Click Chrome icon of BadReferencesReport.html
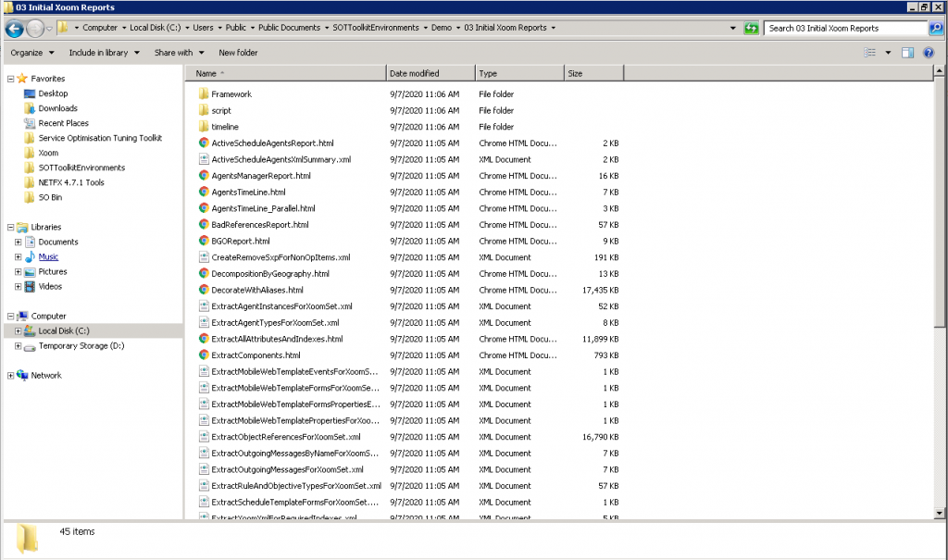This screenshot has width=948, height=560. coord(204,225)
